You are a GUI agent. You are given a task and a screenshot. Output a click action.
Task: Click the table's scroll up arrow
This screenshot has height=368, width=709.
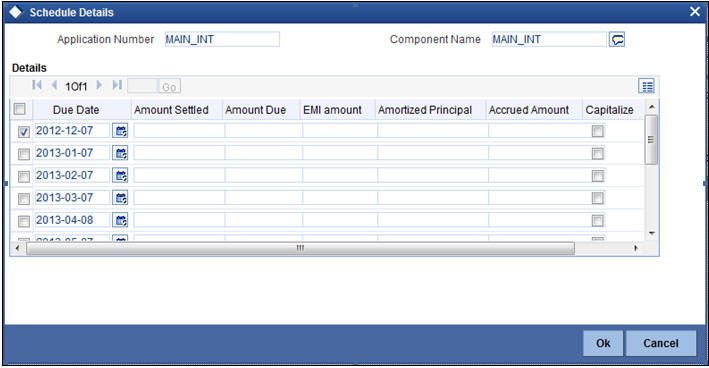coord(652,107)
